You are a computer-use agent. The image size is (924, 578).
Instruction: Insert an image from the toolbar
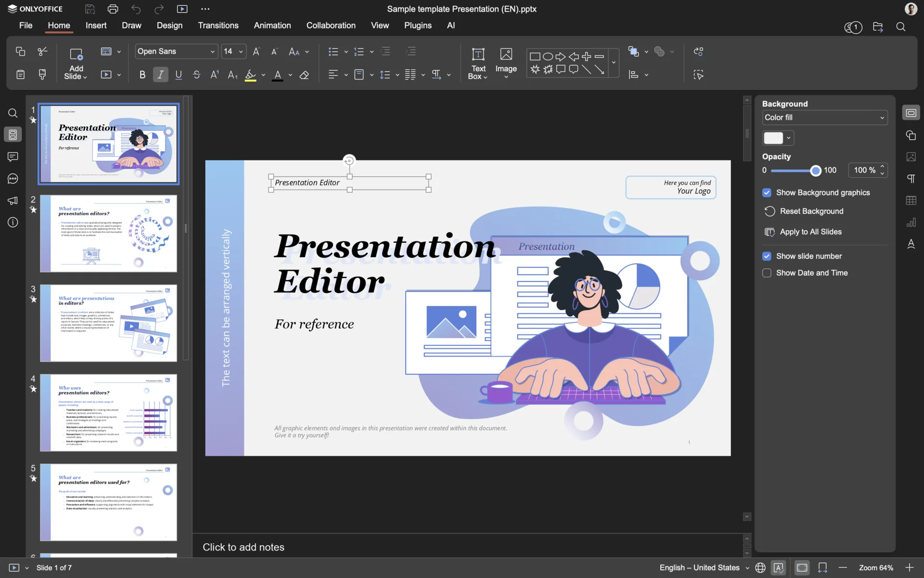506,63
